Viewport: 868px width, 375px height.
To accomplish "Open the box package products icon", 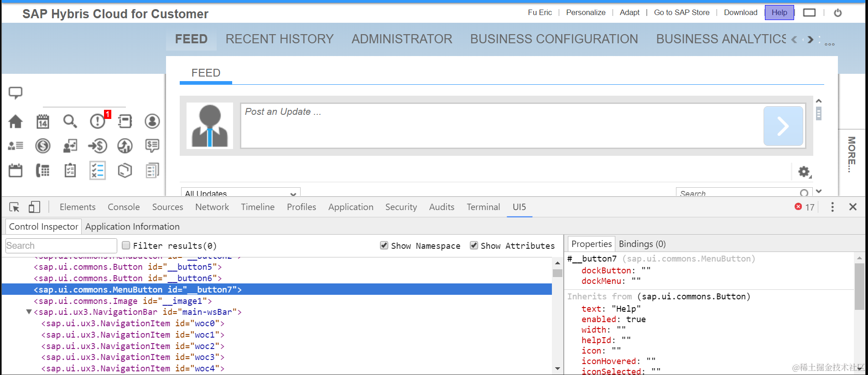I will [125, 170].
